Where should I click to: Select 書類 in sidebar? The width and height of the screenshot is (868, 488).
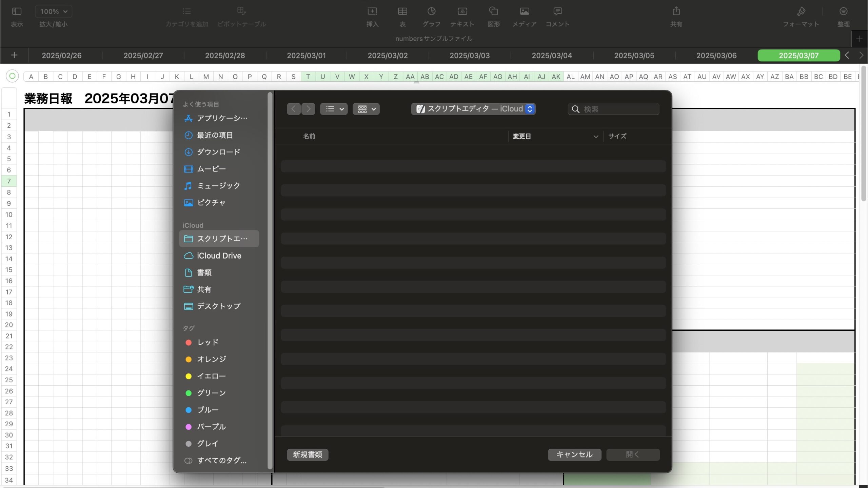tap(219, 272)
